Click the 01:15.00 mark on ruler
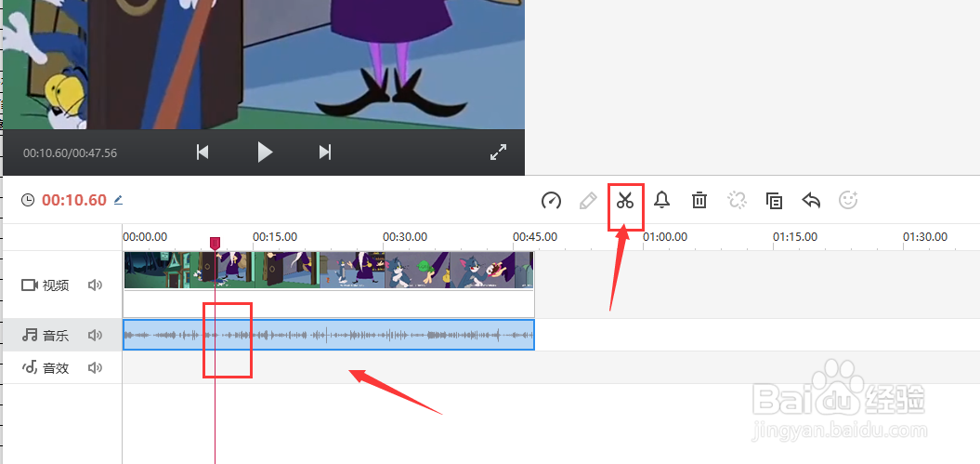Screen dimensions: 980x464 (795, 237)
